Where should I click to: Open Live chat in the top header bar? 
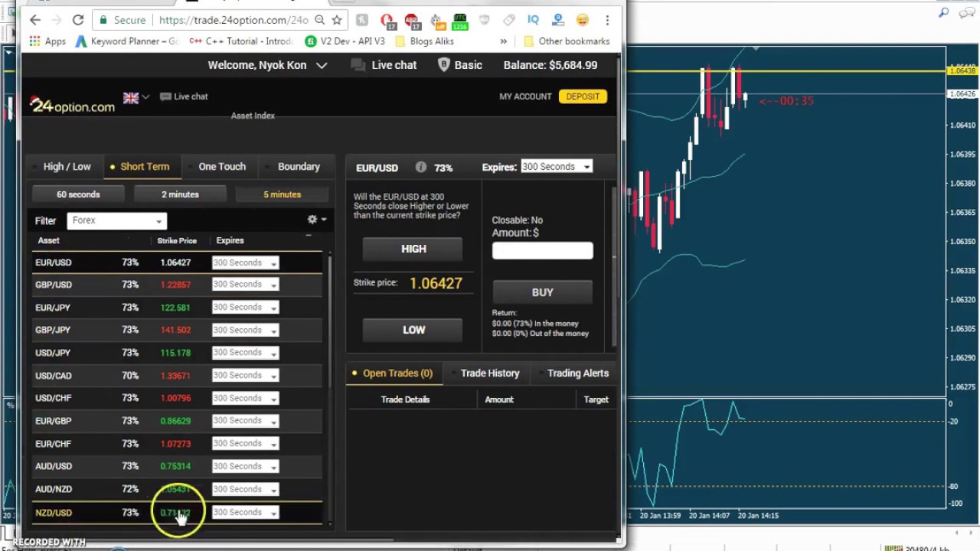[384, 65]
